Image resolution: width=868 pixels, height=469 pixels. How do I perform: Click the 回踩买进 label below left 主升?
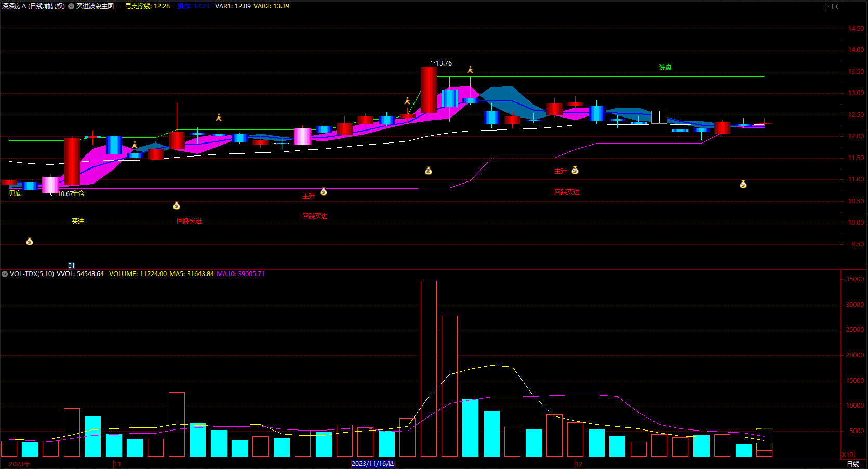click(x=315, y=216)
